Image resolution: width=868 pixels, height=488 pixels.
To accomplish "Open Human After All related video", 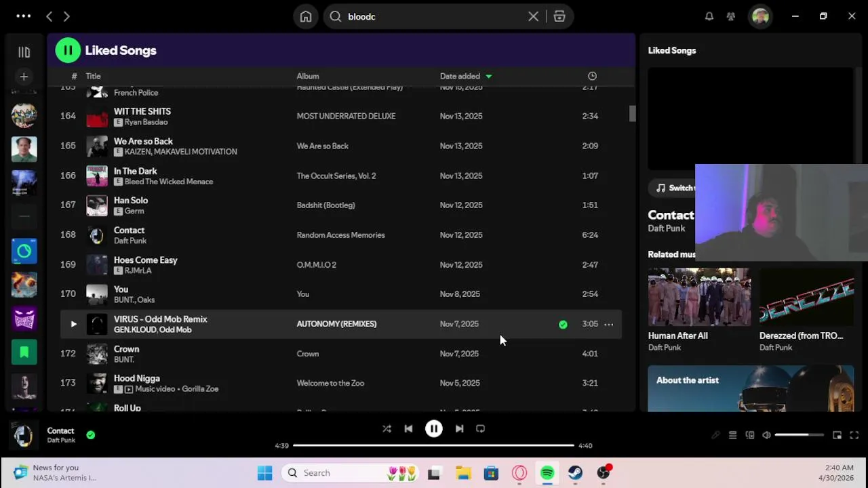I will 699,297.
